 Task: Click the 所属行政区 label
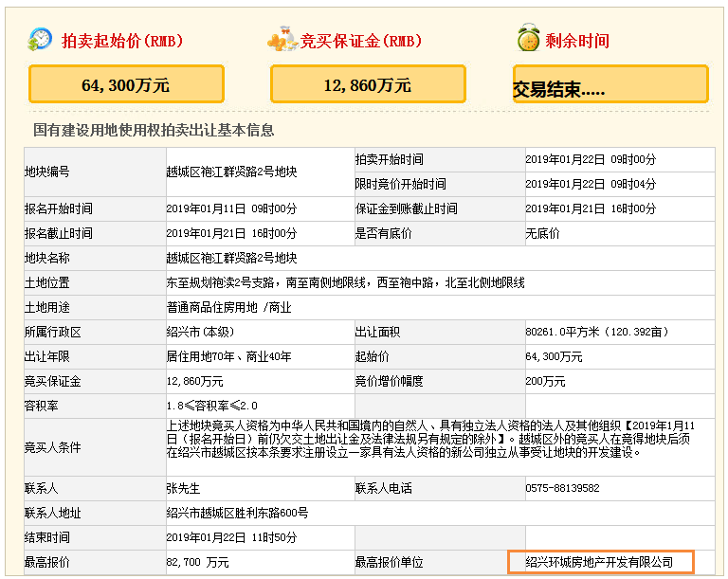click(52, 332)
